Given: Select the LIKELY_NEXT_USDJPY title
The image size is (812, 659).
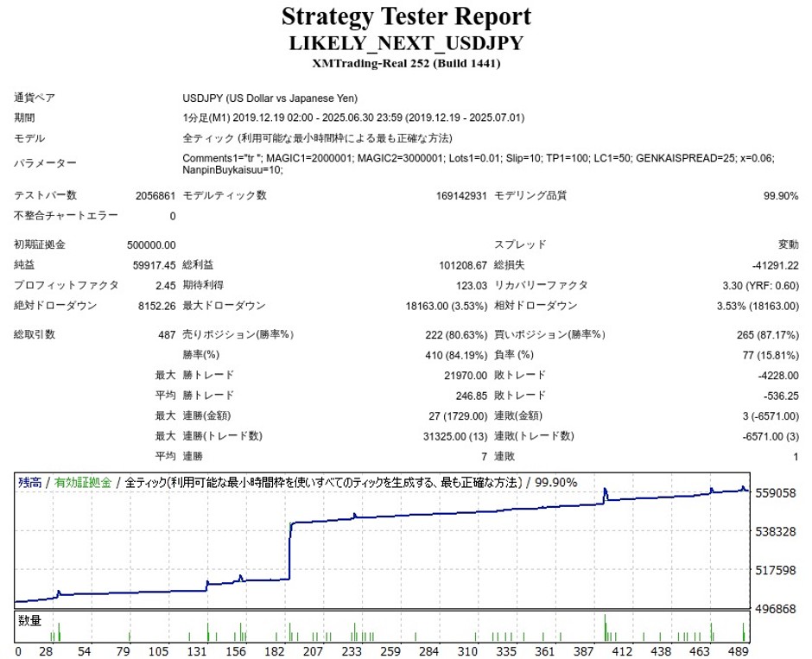Looking at the screenshot, I should coord(406,43).
